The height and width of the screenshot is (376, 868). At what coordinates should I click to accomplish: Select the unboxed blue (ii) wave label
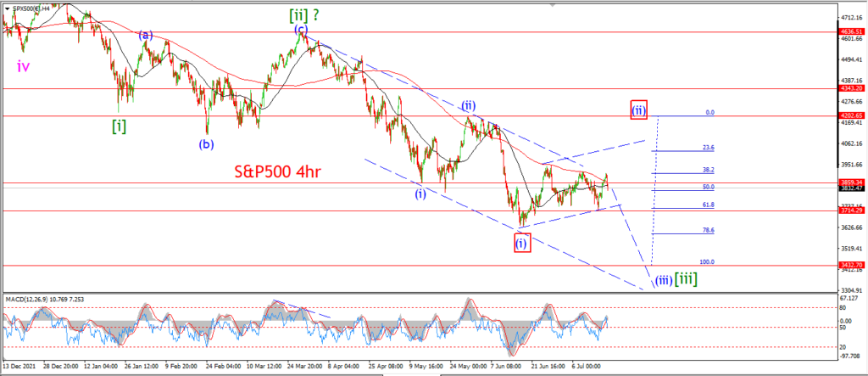point(470,105)
